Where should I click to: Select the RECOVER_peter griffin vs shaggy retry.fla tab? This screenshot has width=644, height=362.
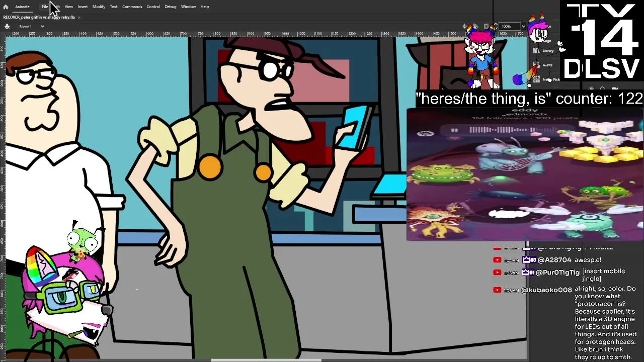[39, 17]
